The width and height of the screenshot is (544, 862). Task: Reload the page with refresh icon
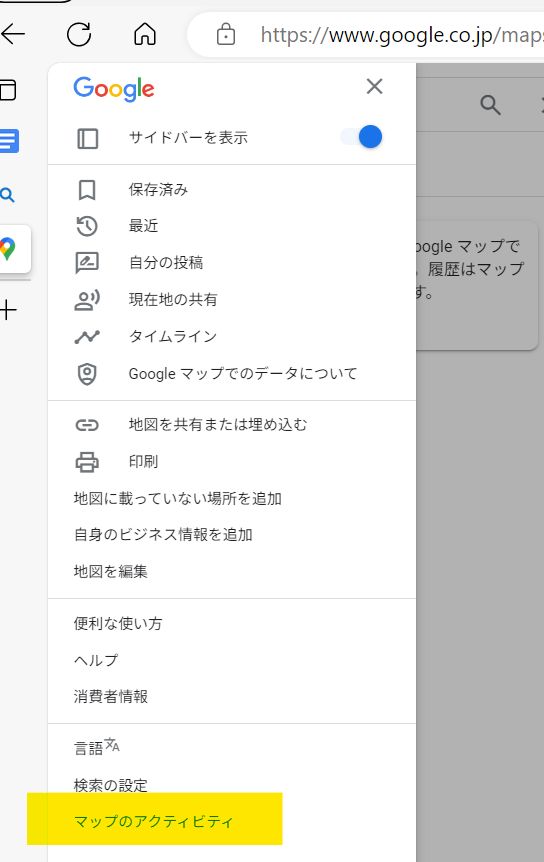[79, 35]
